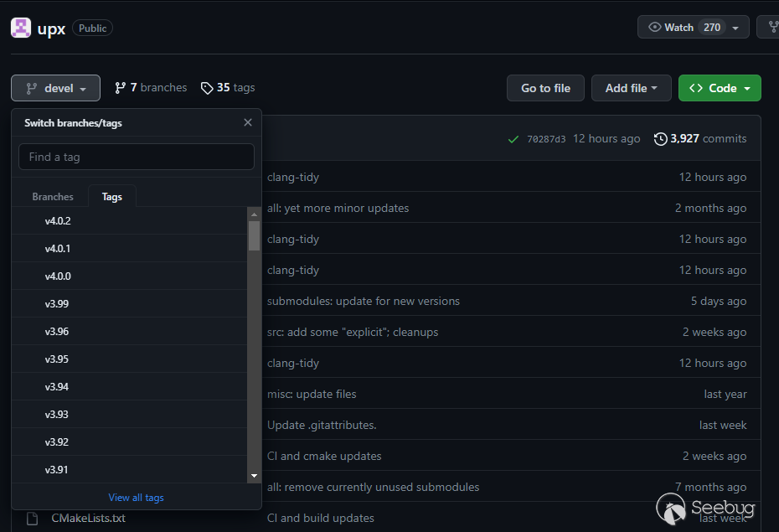779x532 pixels.
Task: Select tag v3.92
Action: coord(129,442)
